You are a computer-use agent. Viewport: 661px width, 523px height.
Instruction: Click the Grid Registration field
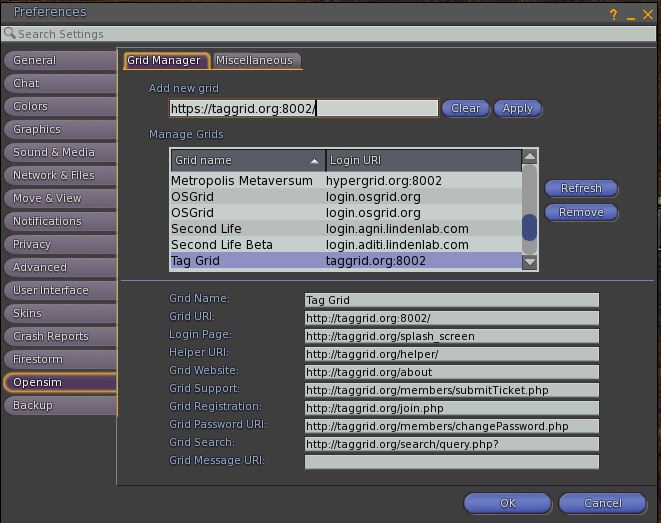[x=451, y=408]
